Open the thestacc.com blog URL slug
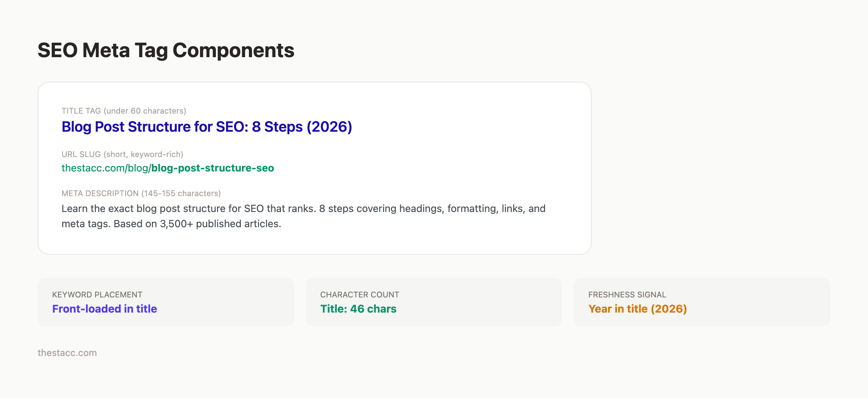Viewport: 868px width, 398px height. (x=167, y=168)
